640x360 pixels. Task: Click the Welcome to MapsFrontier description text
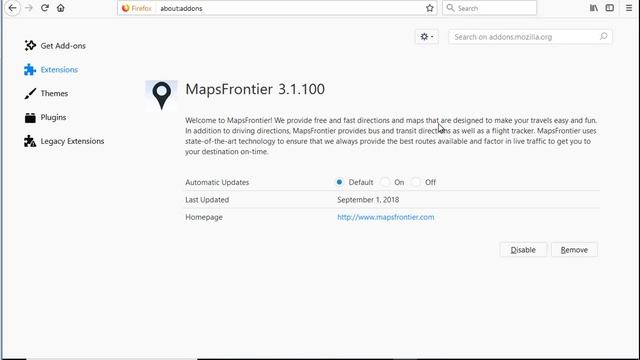pyautogui.click(x=391, y=136)
